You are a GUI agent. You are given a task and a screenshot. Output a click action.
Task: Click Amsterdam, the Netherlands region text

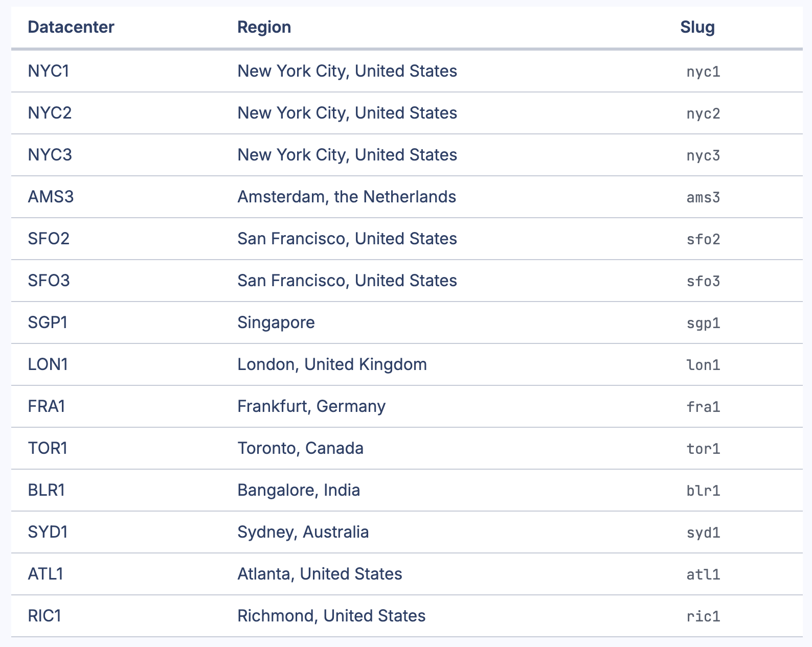tap(347, 197)
